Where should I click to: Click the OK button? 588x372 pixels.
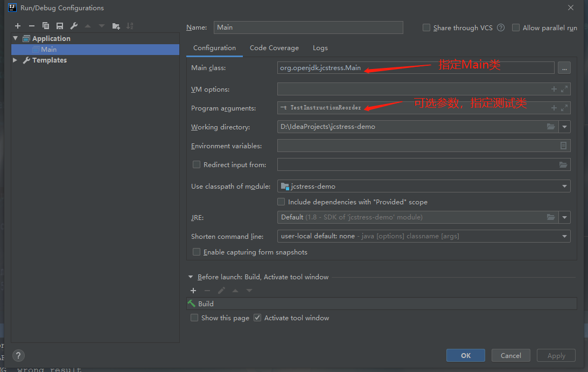(466, 355)
